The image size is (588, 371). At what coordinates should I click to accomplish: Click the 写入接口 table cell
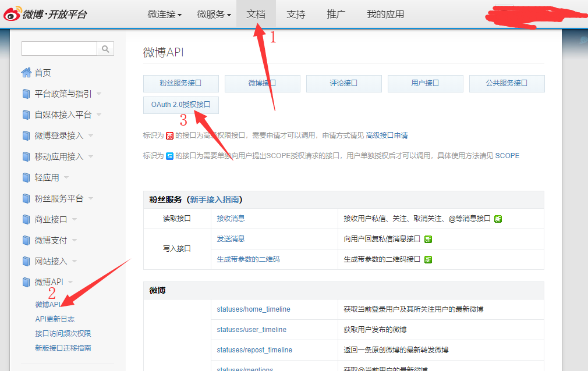click(x=177, y=249)
